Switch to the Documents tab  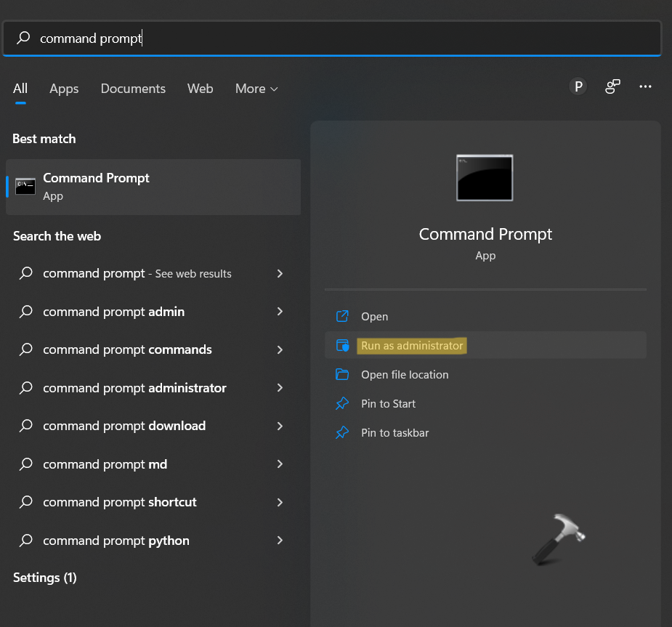pos(133,89)
